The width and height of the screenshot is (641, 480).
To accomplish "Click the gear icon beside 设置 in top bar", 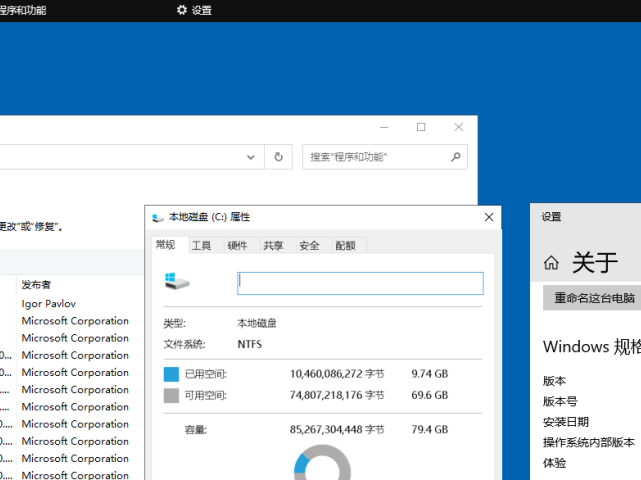I will click(x=182, y=10).
